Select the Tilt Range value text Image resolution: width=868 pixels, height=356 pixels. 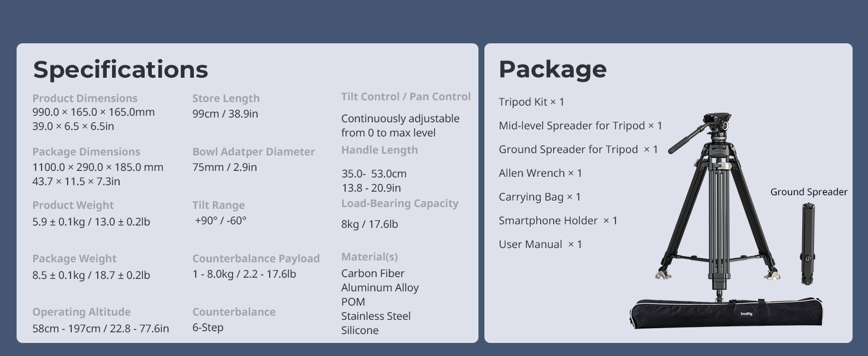(x=221, y=221)
